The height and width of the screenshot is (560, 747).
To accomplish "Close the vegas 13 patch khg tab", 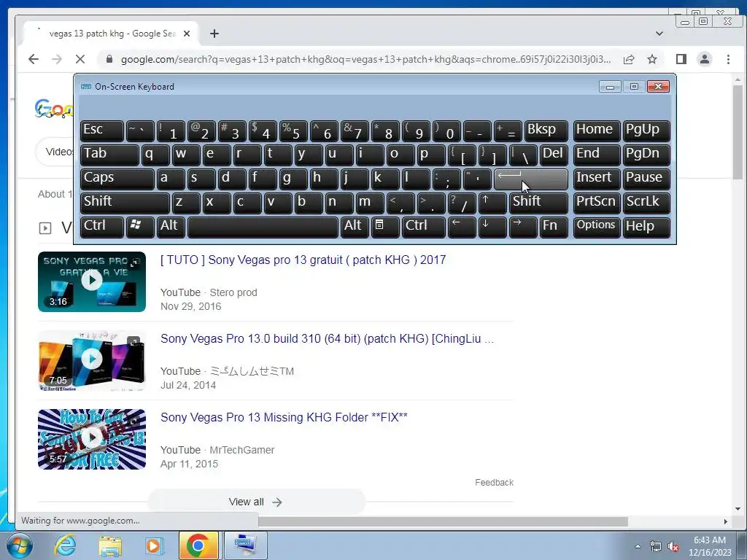I will (187, 34).
